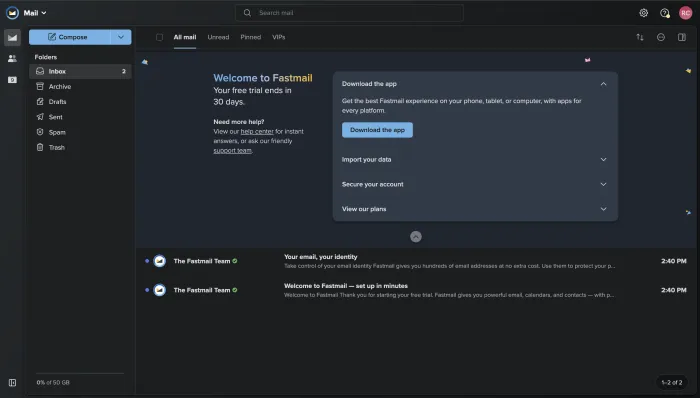Open the Sent folder
The width and height of the screenshot is (700, 398).
[x=80, y=117]
